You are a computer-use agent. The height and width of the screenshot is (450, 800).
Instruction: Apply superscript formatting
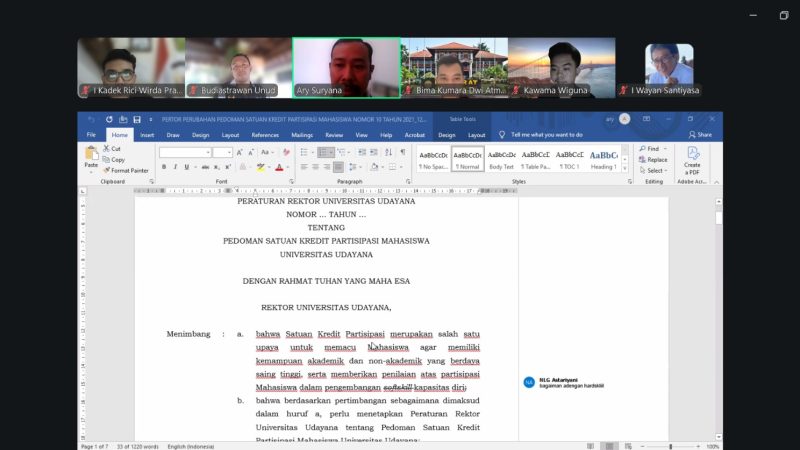pyautogui.click(x=228, y=167)
